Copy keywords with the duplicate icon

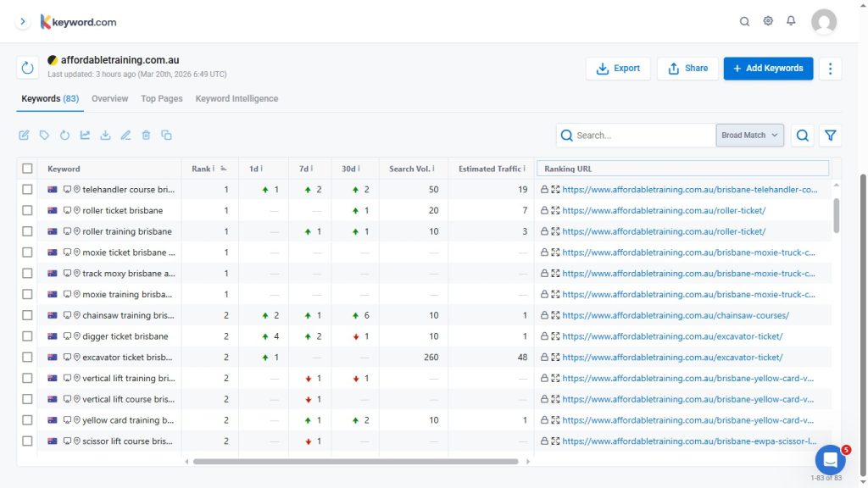point(165,135)
